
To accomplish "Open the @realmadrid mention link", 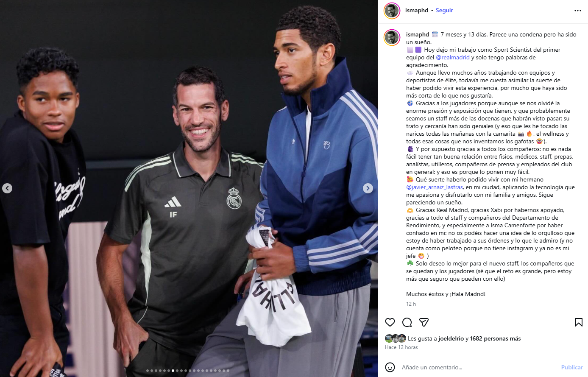I will pyautogui.click(x=453, y=57).
